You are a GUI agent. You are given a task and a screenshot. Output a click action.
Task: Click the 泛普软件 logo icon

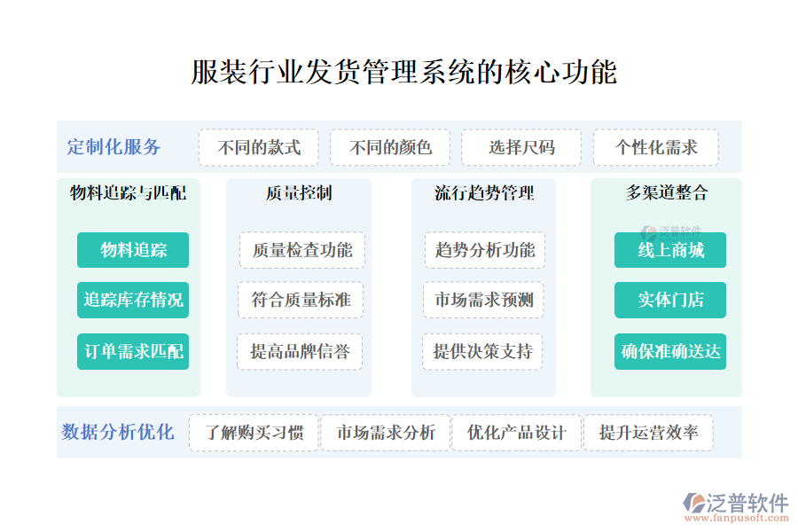[692, 505]
